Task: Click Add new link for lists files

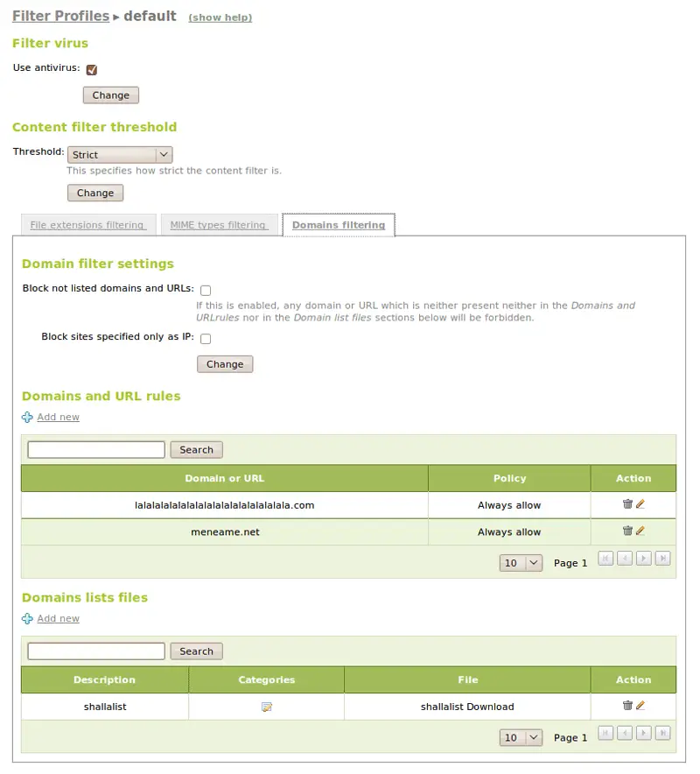Action: click(x=59, y=618)
